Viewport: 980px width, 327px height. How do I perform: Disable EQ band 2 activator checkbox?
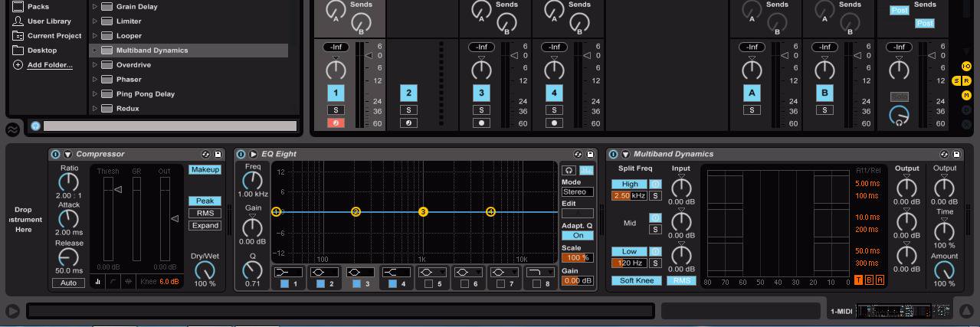(x=320, y=284)
